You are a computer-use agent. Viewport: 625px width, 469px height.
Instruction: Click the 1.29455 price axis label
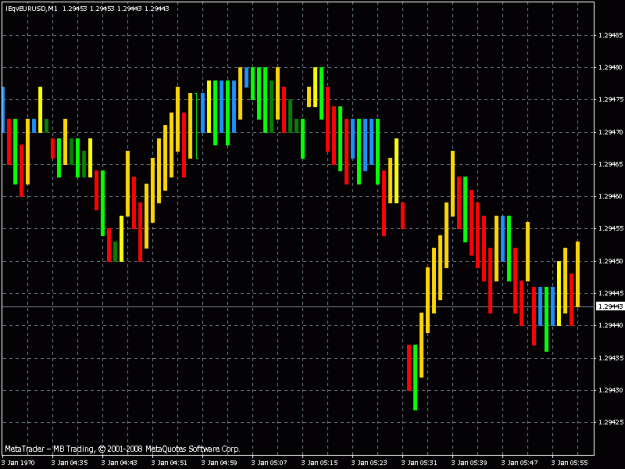tap(611, 229)
